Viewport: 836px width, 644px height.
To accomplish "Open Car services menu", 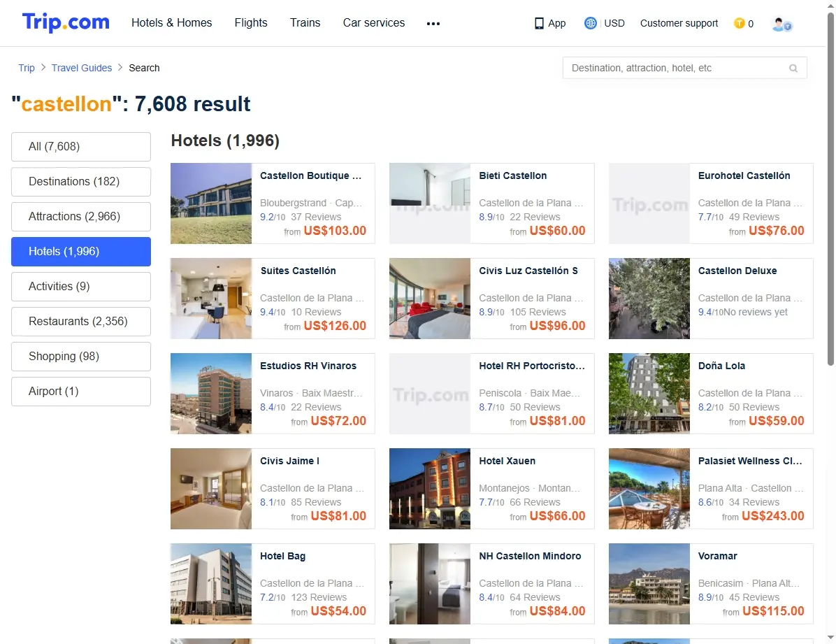I will point(374,23).
